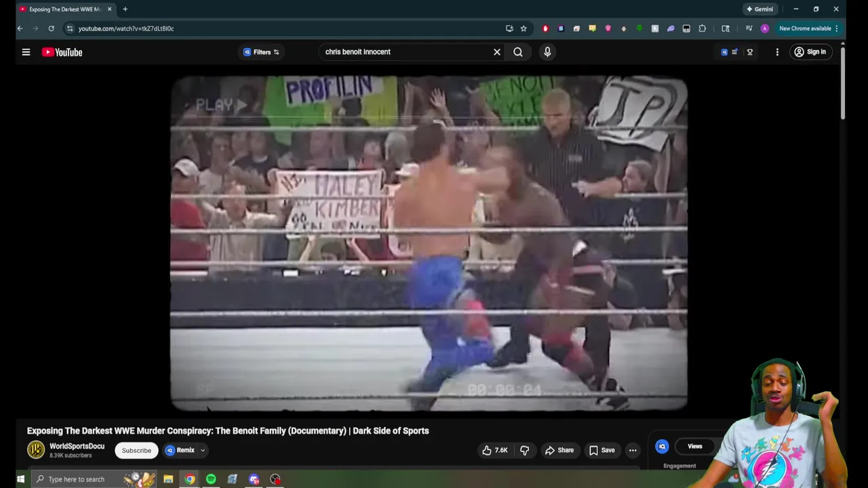Open the recording app taskbar icon

click(275, 479)
